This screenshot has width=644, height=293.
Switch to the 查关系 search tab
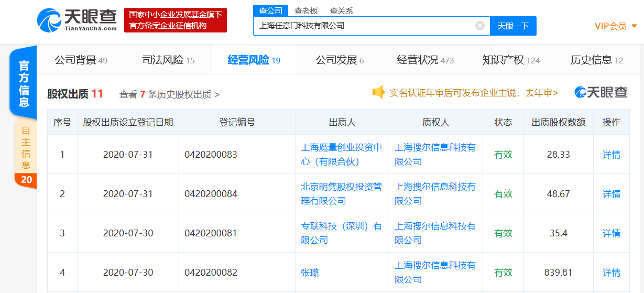[341, 10]
